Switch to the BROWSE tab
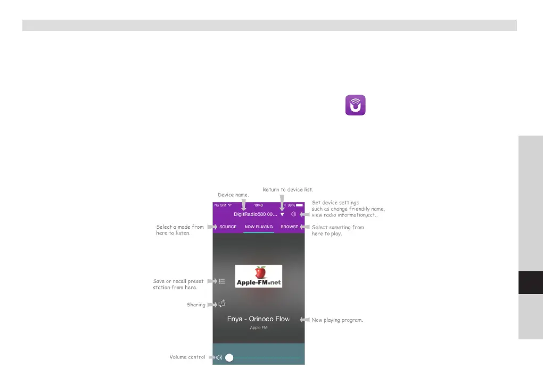 [290, 227]
